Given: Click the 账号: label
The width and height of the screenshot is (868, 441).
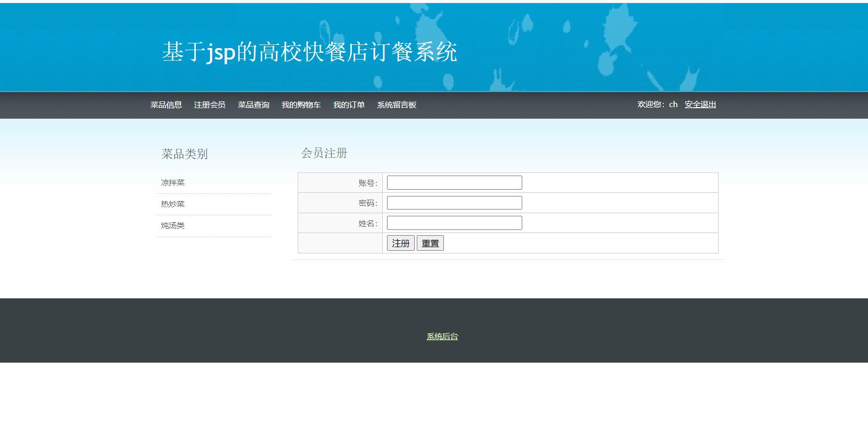Looking at the screenshot, I should point(368,183).
